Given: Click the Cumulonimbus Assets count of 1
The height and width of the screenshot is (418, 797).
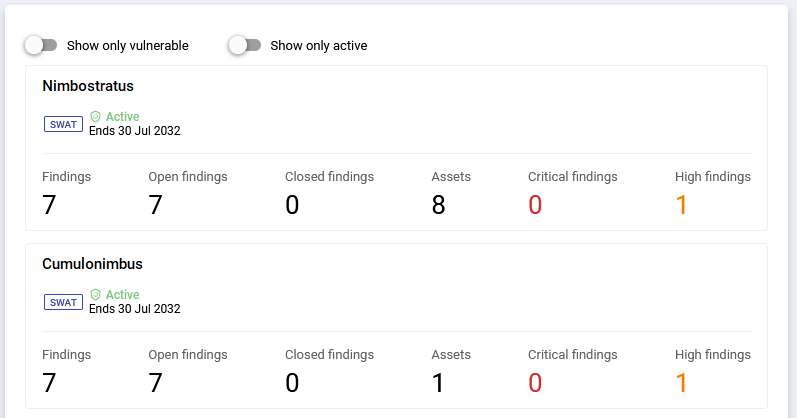Looking at the screenshot, I should (438, 383).
